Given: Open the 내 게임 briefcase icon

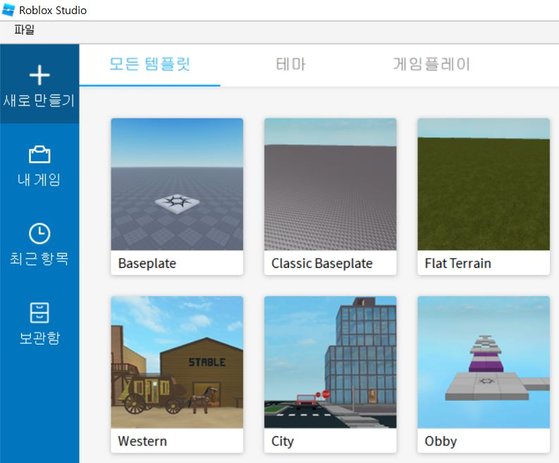Looking at the screenshot, I should click(x=39, y=154).
